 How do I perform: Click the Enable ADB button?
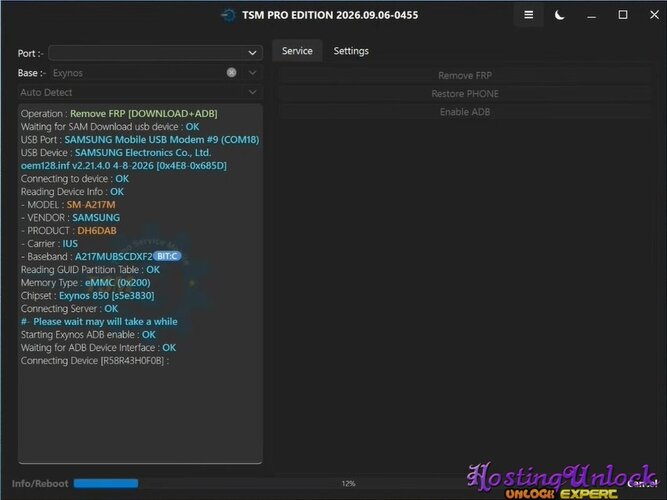coord(465,112)
